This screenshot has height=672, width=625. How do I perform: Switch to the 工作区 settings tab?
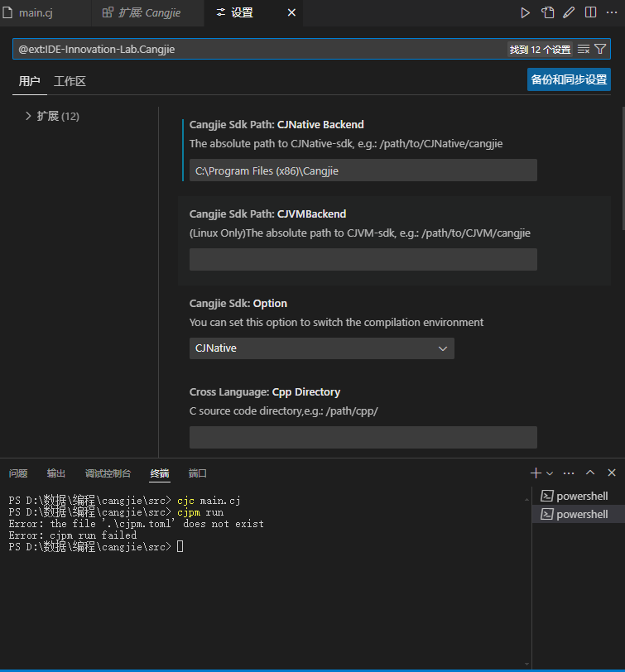68,81
